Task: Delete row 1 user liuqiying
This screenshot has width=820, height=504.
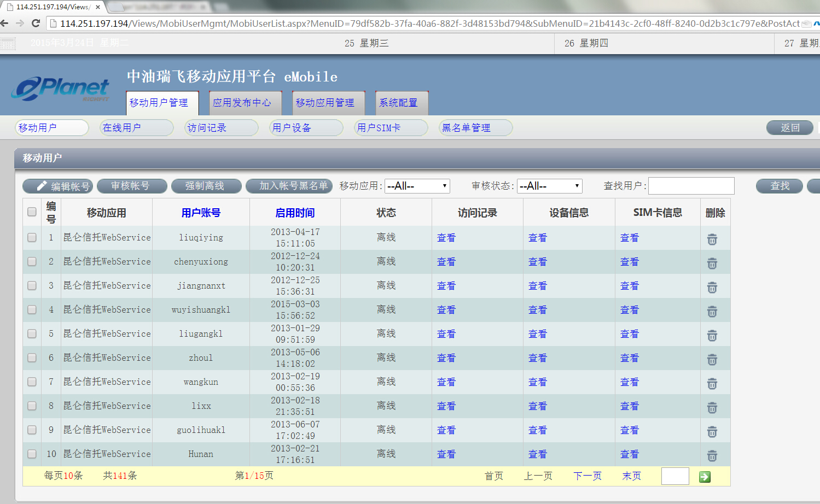Action: point(712,239)
